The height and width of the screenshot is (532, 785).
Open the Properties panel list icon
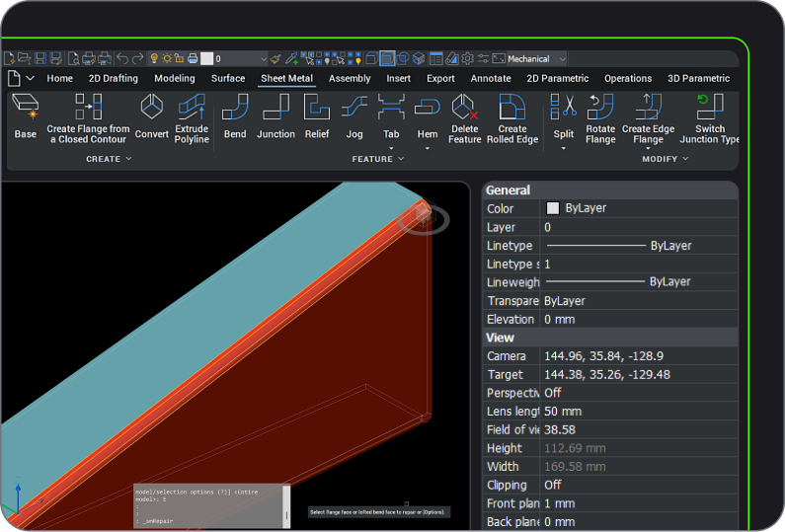pyautogui.click(x=436, y=58)
